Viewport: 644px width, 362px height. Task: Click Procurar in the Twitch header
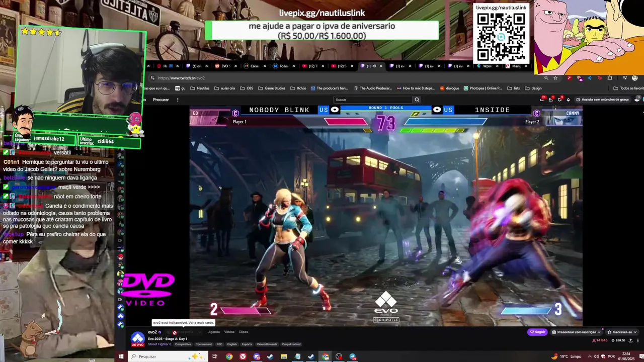point(161,100)
